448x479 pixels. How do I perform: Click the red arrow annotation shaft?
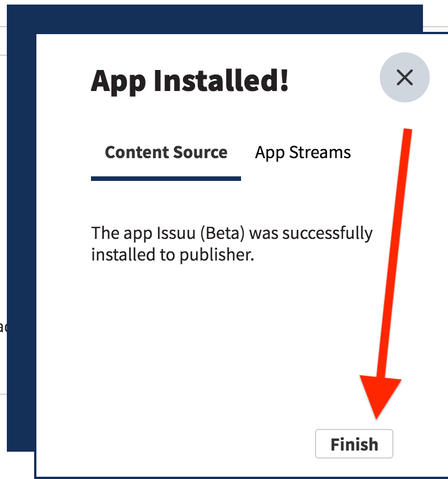(395, 254)
